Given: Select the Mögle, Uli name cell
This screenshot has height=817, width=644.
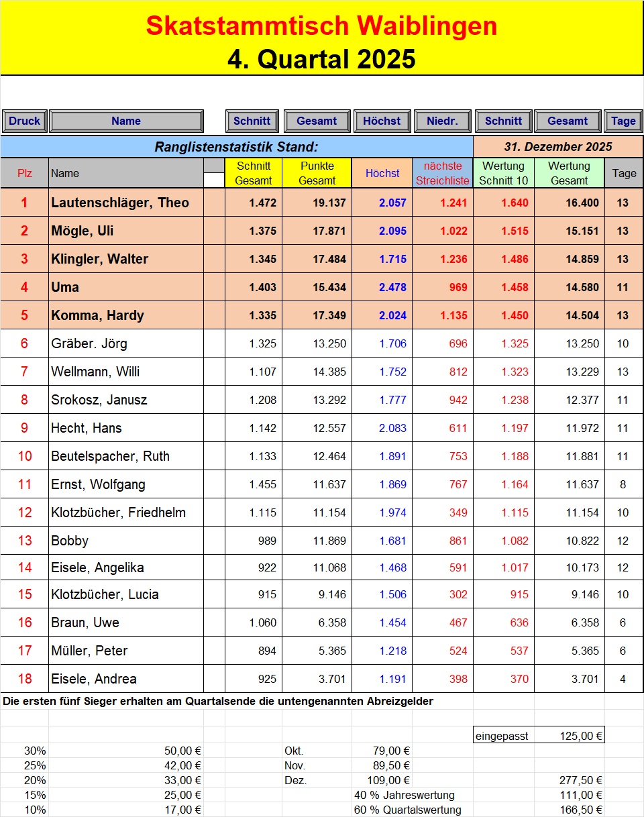Looking at the screenshot, I should pyautogui.click(x=126, y=231).
